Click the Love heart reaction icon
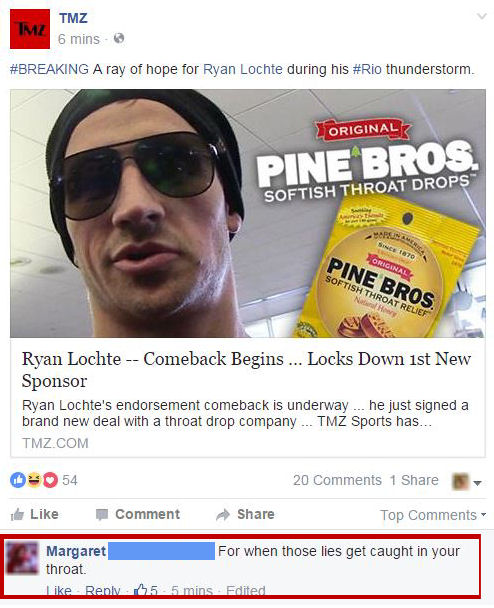 coord(50,480)
